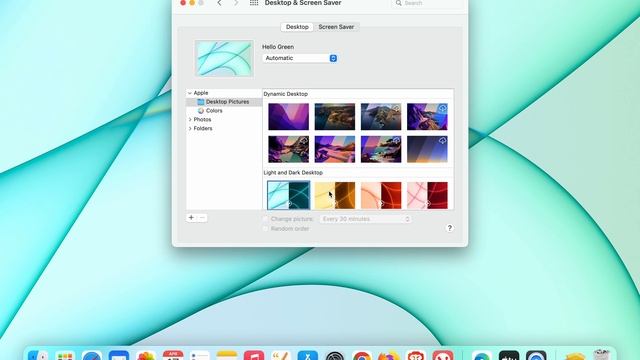Screen dimensions: 640x360
Task: Click the cloud download icon on the Catalina island wallpaper
Action: (396, 108)
